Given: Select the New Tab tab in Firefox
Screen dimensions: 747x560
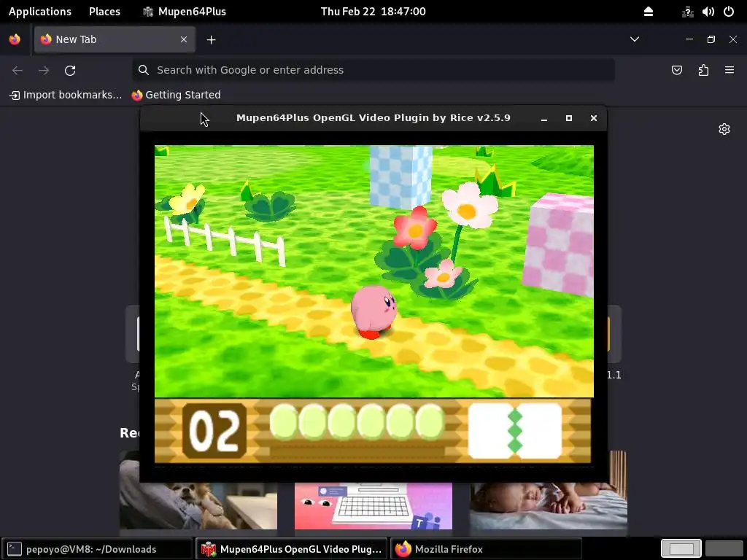Looking at the screenshot, I should click(x=115, y=39).
